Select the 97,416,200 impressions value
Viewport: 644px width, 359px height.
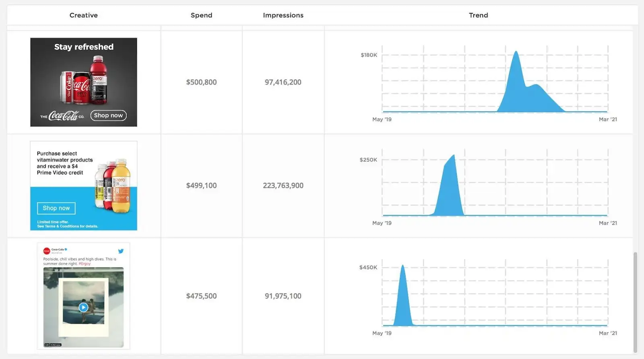(x=283, y=82)
